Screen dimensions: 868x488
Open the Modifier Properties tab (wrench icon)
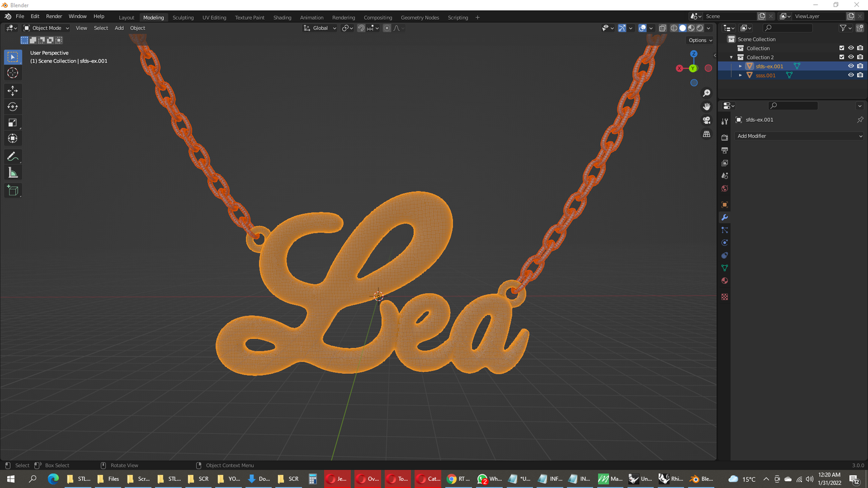[x=724, y=217]
